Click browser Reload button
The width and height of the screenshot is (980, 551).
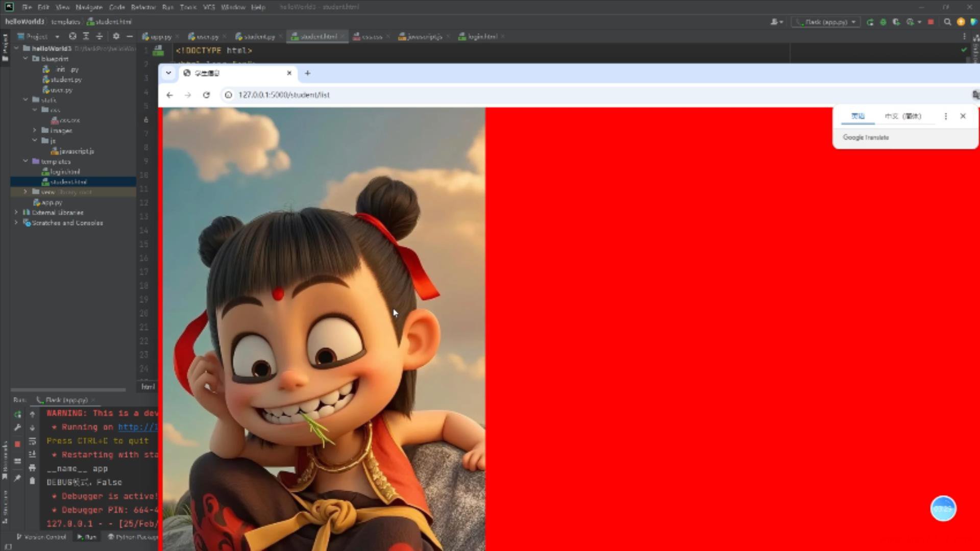click(206, 95)
